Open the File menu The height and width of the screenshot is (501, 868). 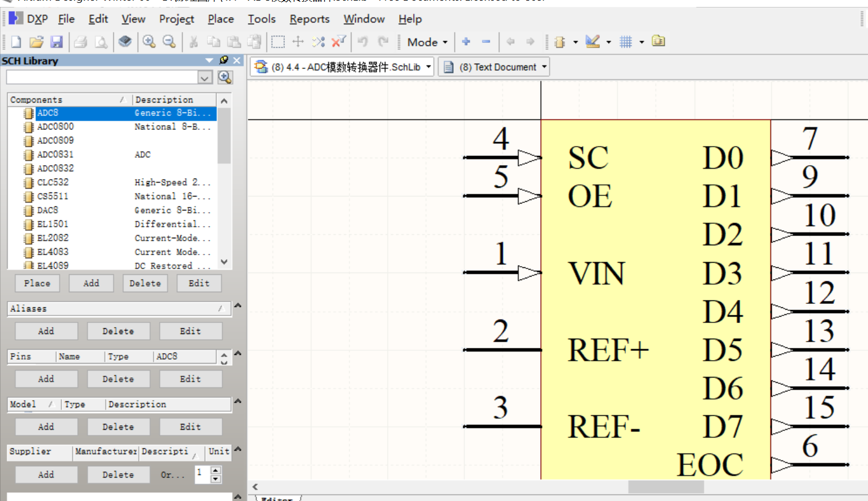66,19
